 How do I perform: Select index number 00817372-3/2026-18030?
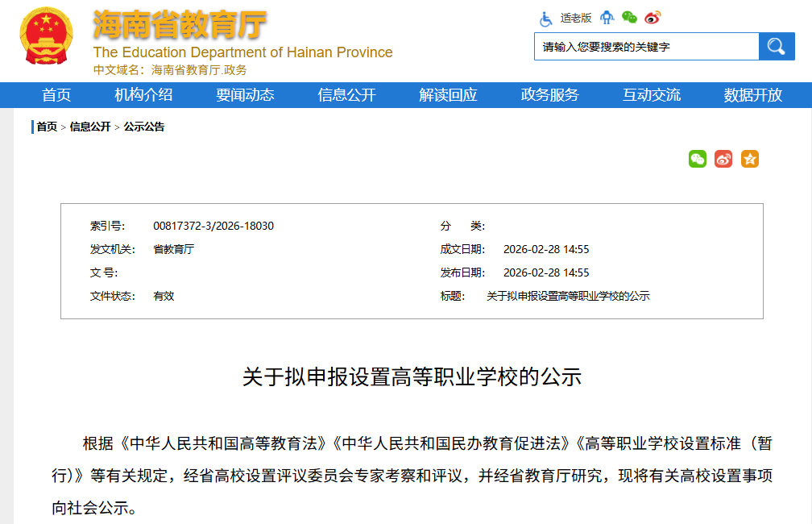[213, 226]
